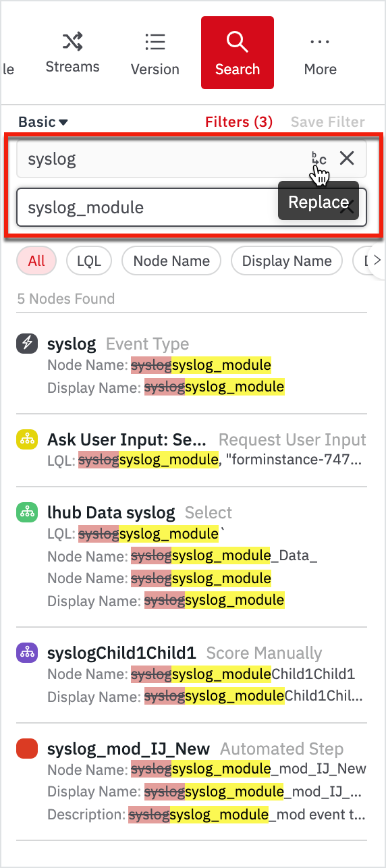Screen dimensions: 386x868
Task: Click the purple syslogChild1Child1 node icon
Action: (x=26, y=653)
